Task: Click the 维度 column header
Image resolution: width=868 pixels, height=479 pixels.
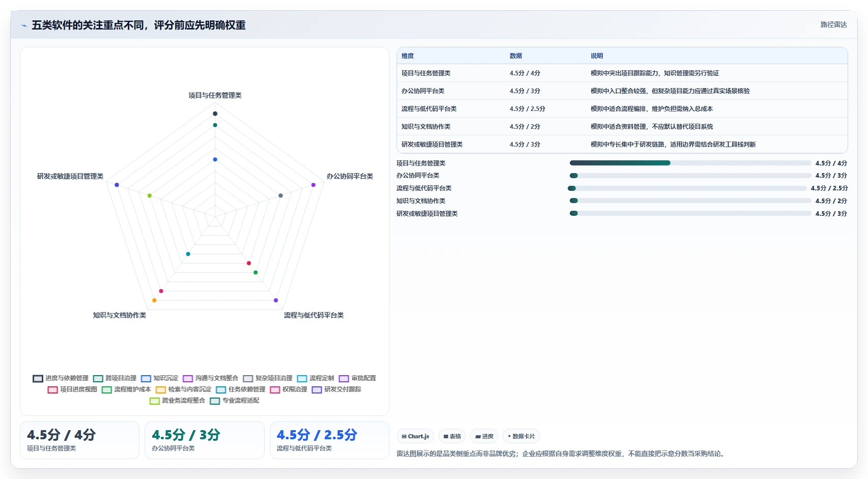Action: tap(408, 56)
